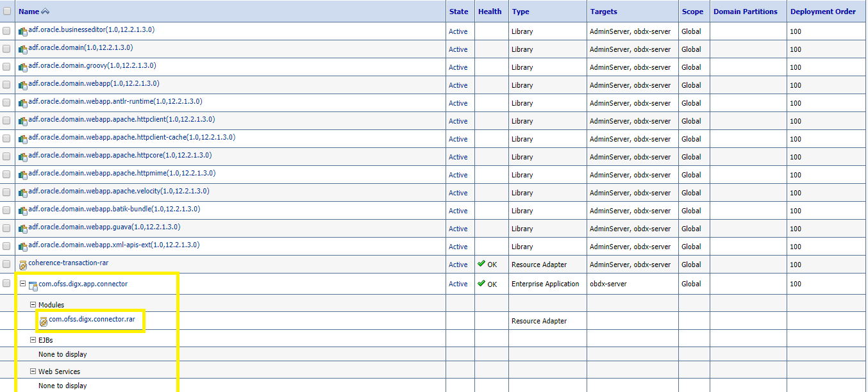
Task: Open adf.oracle.businesseditor deployment link
Action: click(x=92, y=30)
